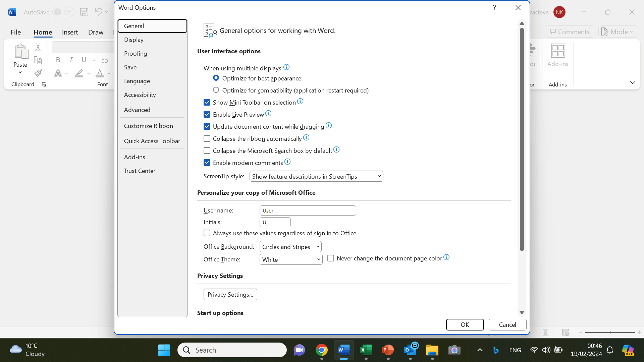The height and width of the screenshot is (362, 644).
Task: Click the zoom slider in Word status bar
Action: pos(610,332)
